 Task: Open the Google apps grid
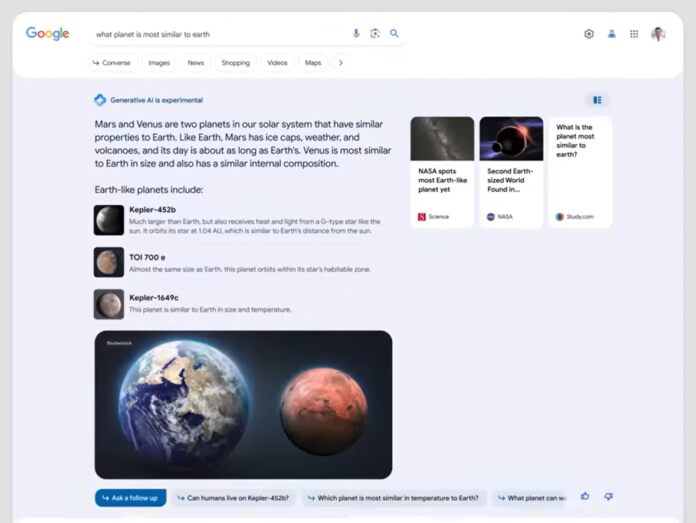click(634, 34)
